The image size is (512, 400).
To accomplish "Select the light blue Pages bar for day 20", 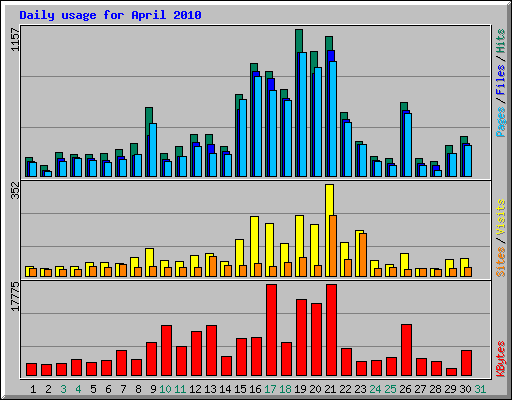I will click(x=318, y=122).
